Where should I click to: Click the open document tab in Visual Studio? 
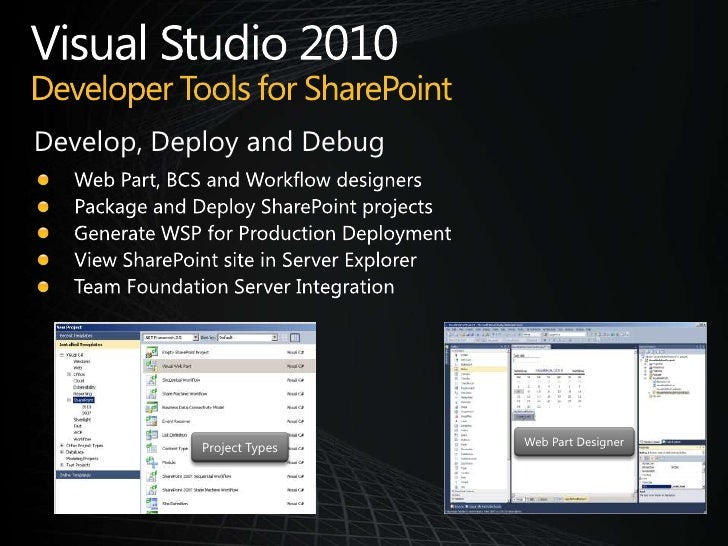point(530,347)
